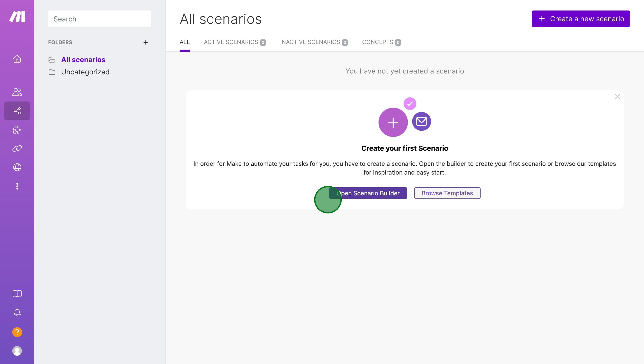The image size is (644, 364).
Task: Open the Webhooks globe icon
Action: (17, 167)
